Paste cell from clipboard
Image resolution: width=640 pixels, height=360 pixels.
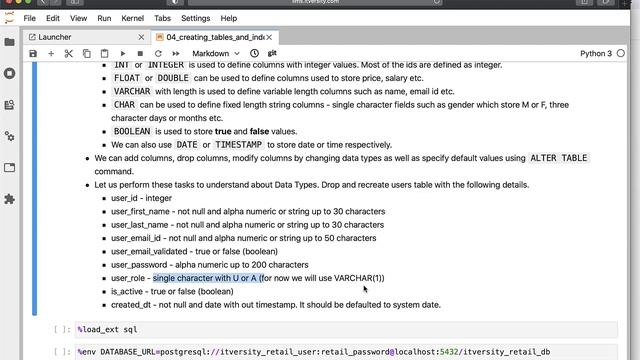(104, 53)
